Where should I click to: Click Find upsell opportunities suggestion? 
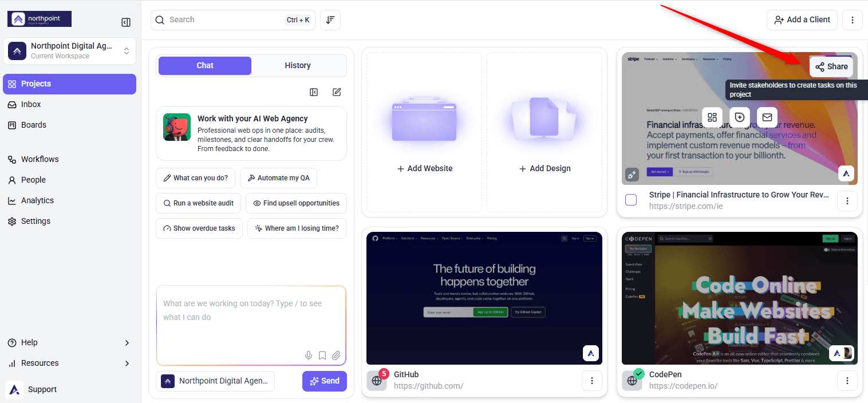point(296,203)
